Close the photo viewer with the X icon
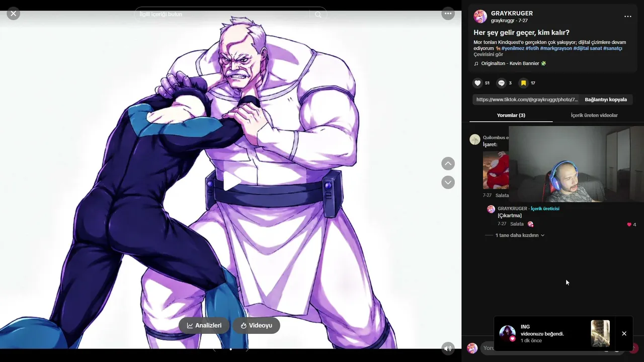This screenshot has width=644, height=362. [14, 14]
